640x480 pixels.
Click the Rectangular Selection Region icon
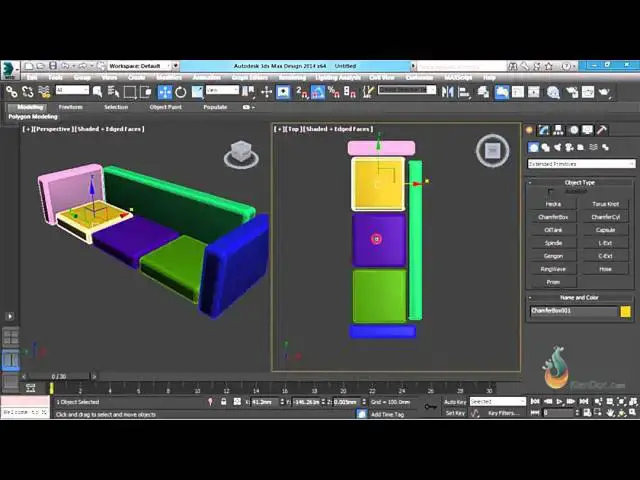[x=129, y=92]
